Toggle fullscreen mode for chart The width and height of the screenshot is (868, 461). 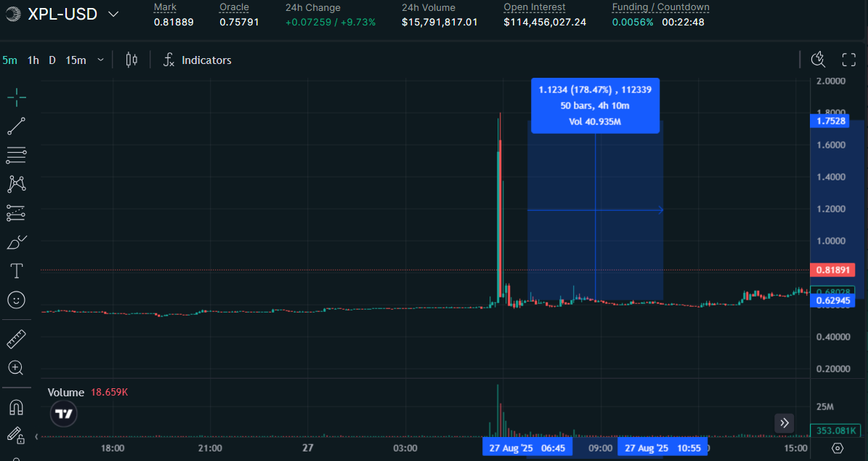pyautogui.click(x=848, y=60)
